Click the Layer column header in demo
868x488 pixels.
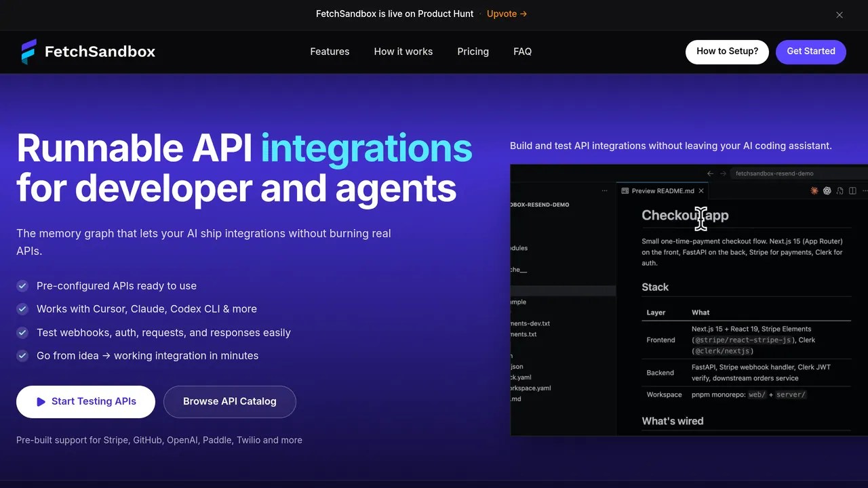pyautogui.click(x=656, y=312)
